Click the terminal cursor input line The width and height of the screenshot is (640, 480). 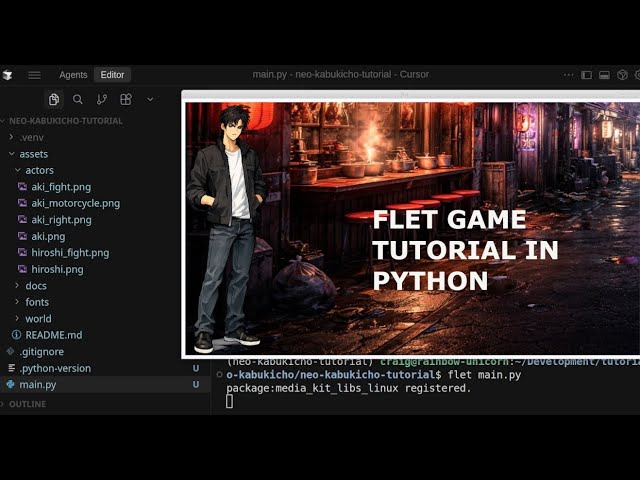click(x=229, y=401)
